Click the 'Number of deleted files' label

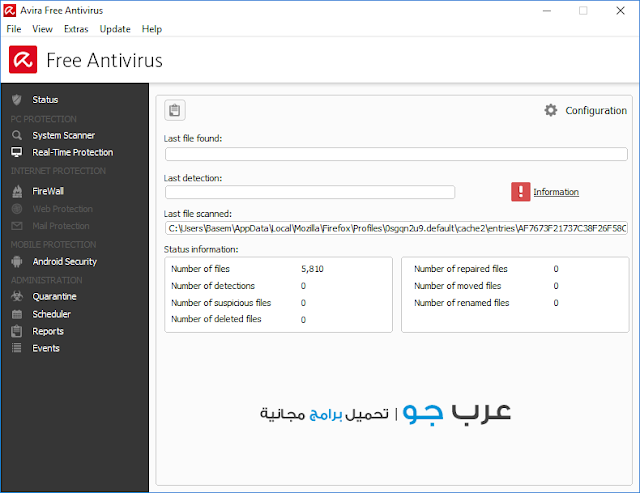216,319
